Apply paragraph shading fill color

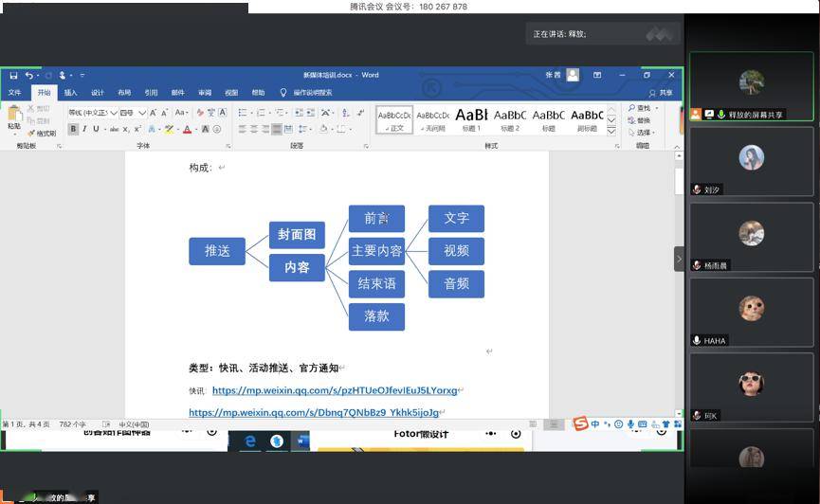tap(323, 129)
